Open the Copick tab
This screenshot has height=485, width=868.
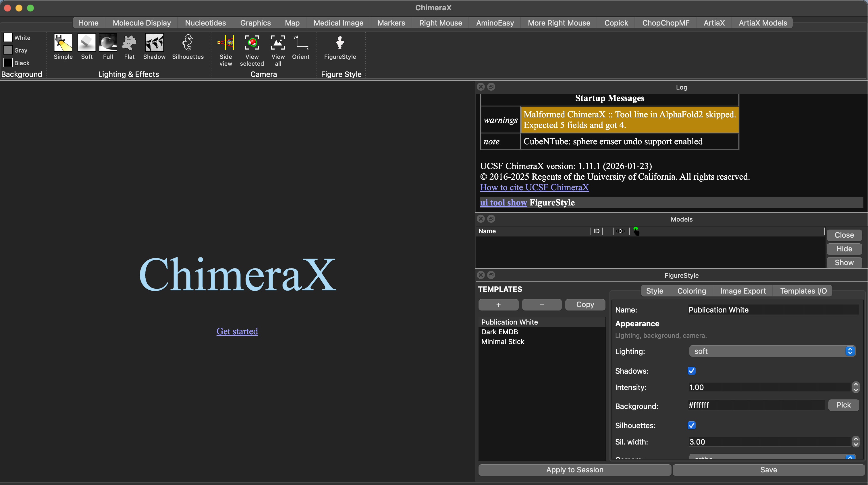[616, 23]
